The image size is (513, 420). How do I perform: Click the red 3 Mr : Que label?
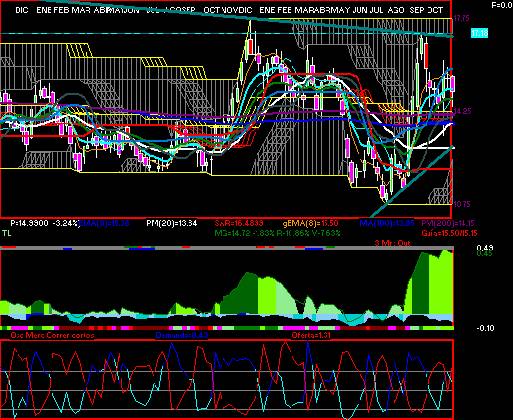pos(393,243)
